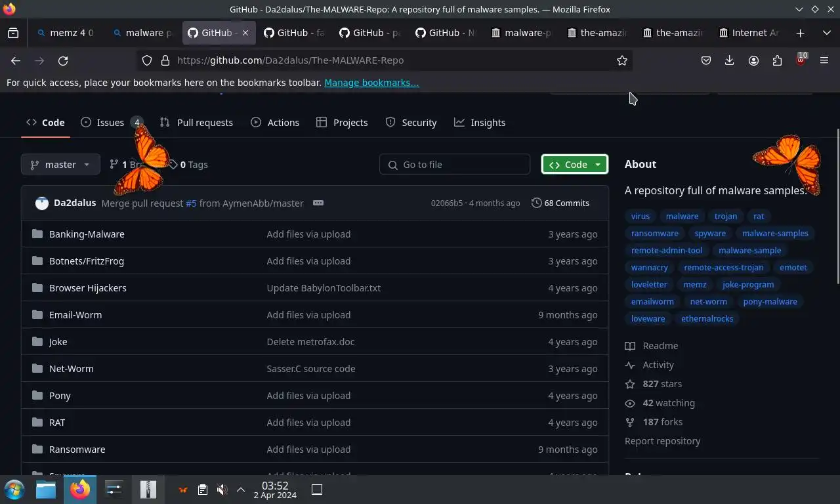The image size is (840, 504).
Task: Open the Botnets/FritzFrog folder
Action: tap(87, 261)
